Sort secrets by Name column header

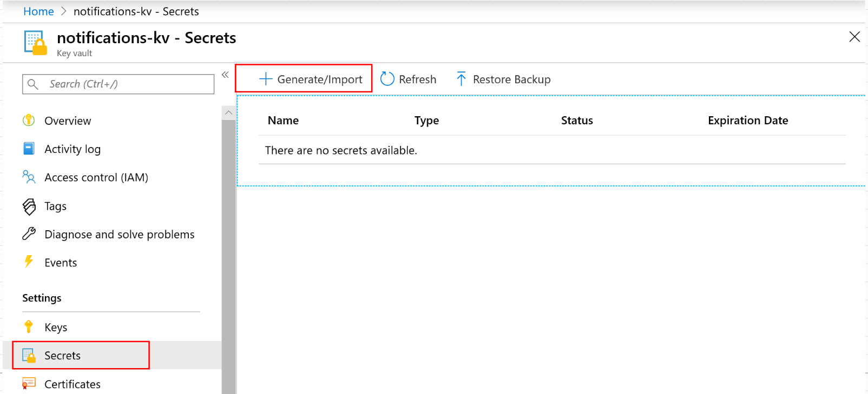click(283, 121)
